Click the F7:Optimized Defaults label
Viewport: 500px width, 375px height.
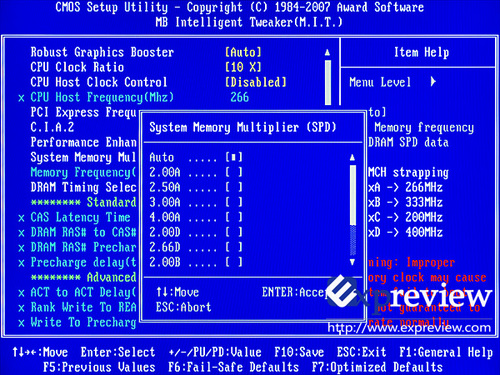[377, 367]
